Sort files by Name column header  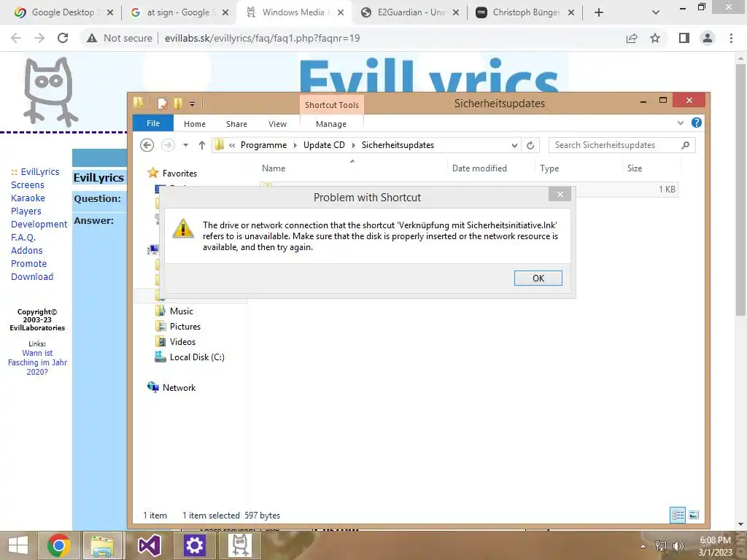(x=274, y=168)
